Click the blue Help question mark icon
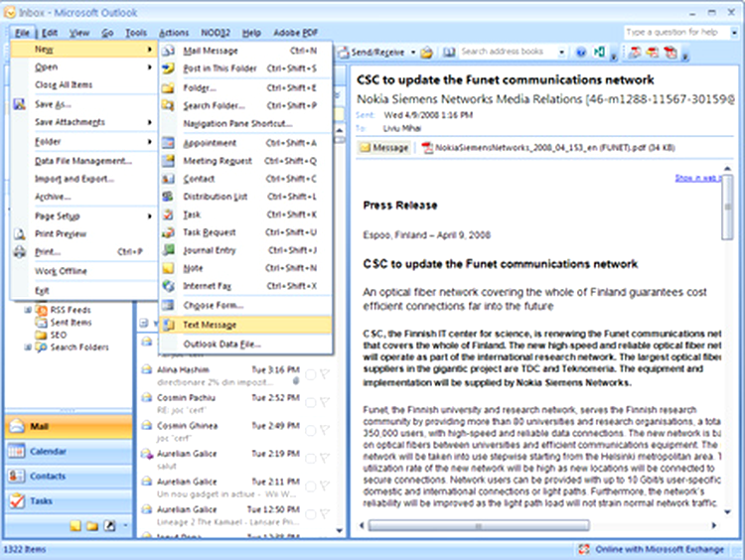Screen dimensions: 745x560 (x=581, y=52)
